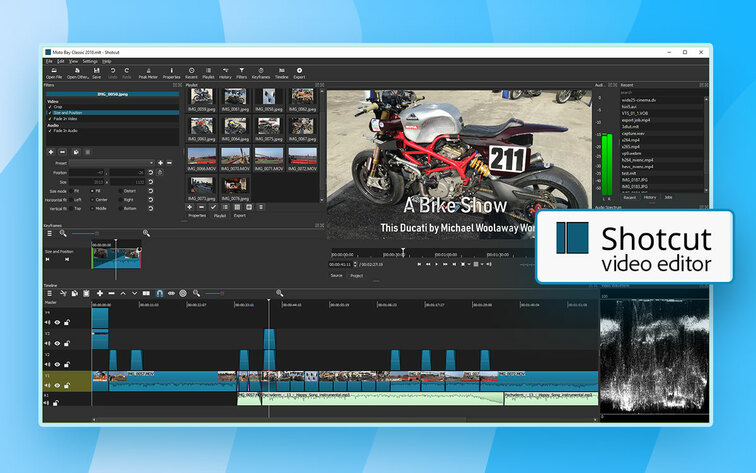Toggle the Crop filter checkbox

[x=50, y=107]
